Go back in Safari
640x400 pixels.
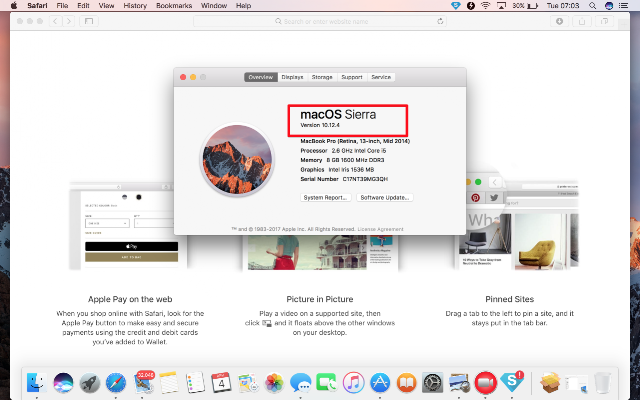[56, 21]
